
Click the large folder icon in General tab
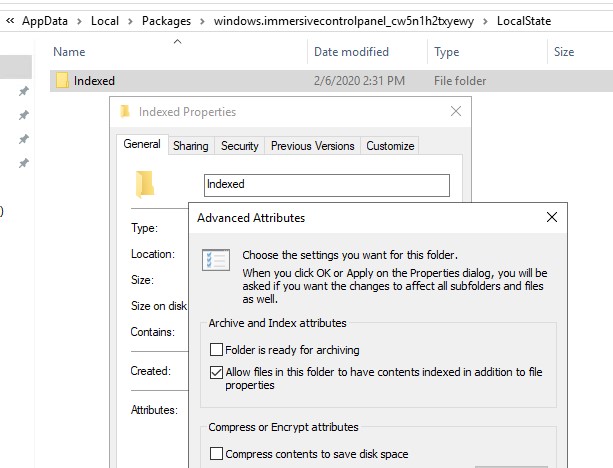click(x=145, y=183)
